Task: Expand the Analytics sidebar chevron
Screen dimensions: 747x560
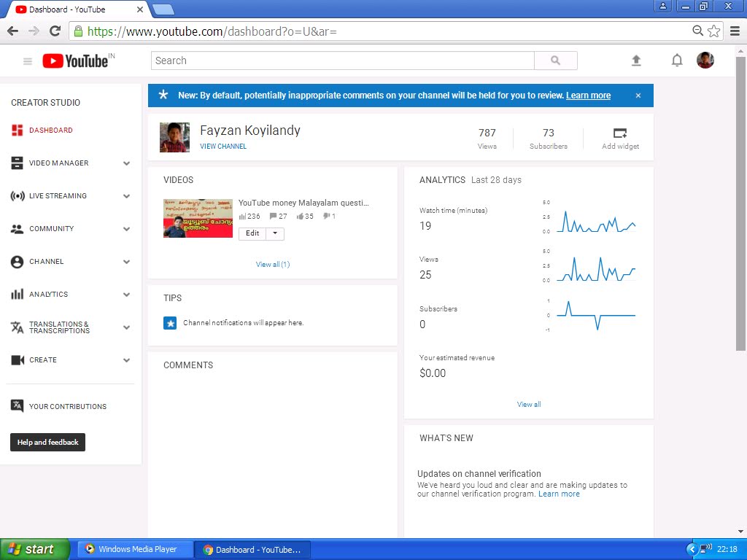Action: 127,295
